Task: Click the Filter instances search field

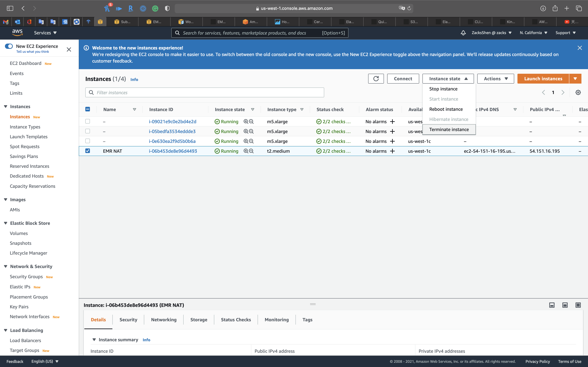Action: click(205, 92)
